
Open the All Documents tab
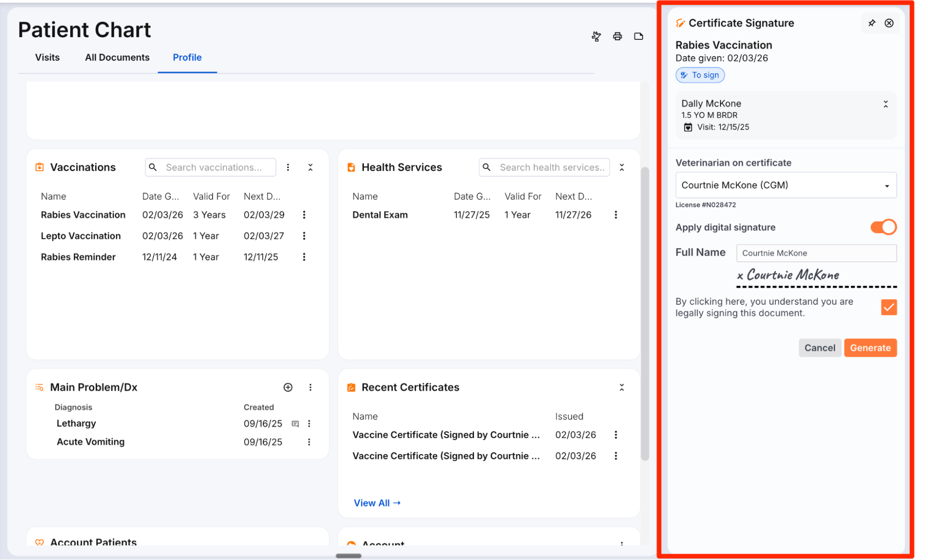[x=117, y=58]
